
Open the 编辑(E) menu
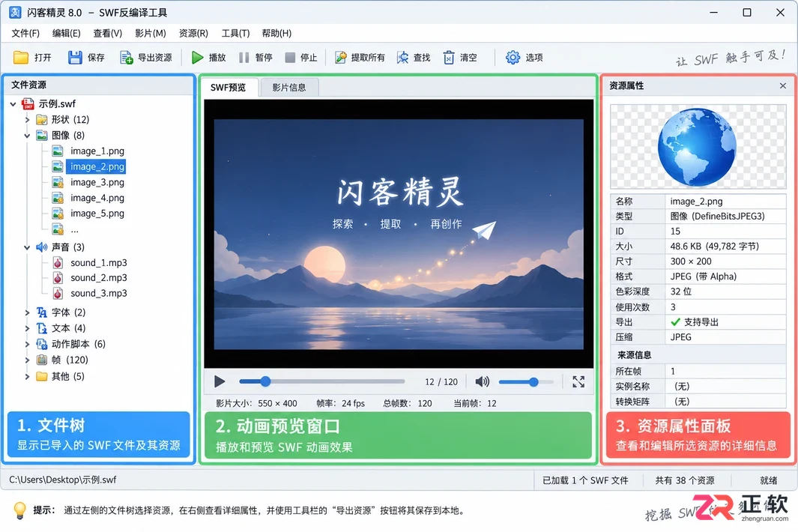click(66, 33)
